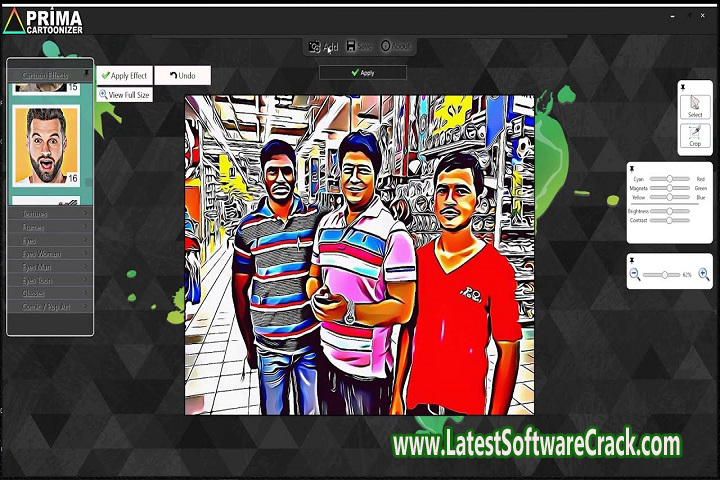Expand the Textures category

pyautogui.click(x=50, y=214)
